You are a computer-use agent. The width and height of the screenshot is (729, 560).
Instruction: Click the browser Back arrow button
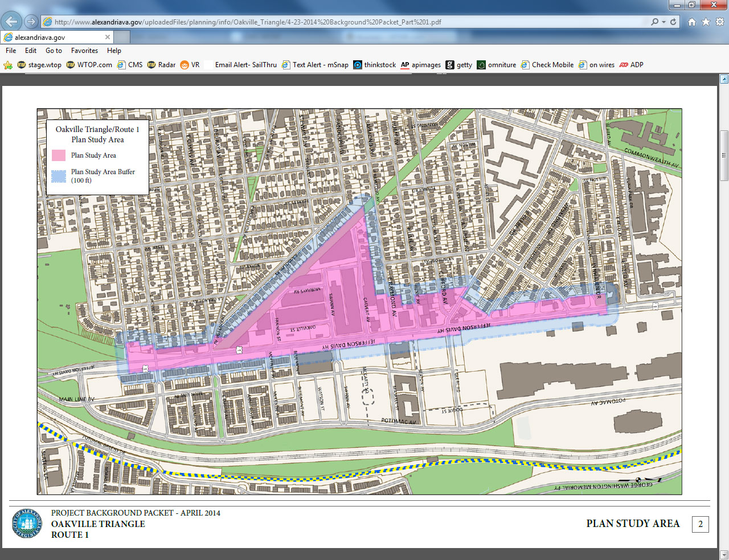[11, 22]
